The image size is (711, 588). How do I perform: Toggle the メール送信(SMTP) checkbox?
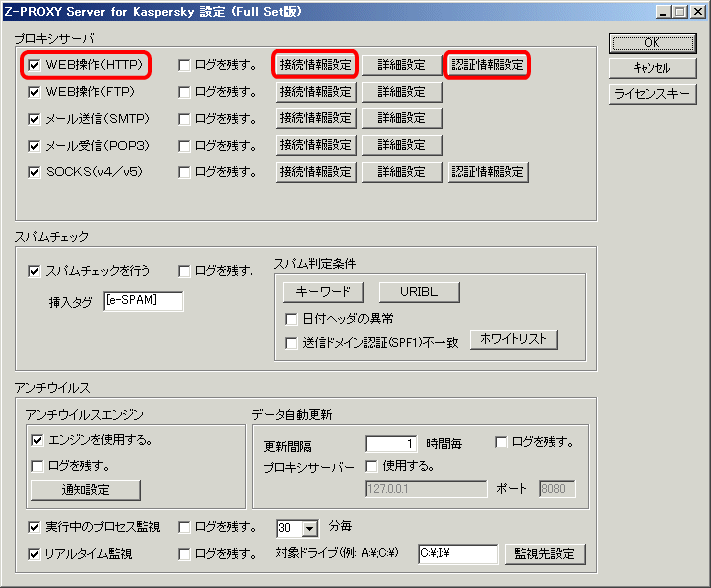tap(34, 119)
